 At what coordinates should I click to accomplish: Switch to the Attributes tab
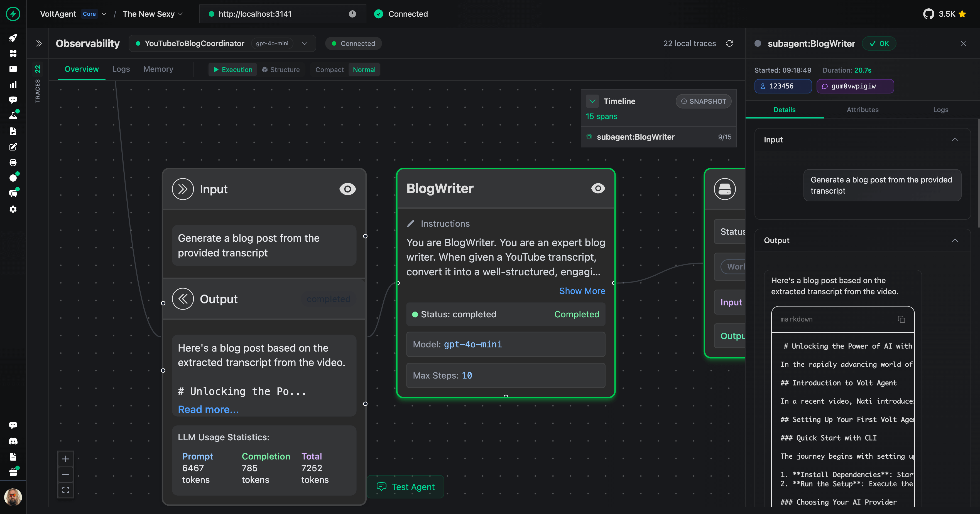863,110
